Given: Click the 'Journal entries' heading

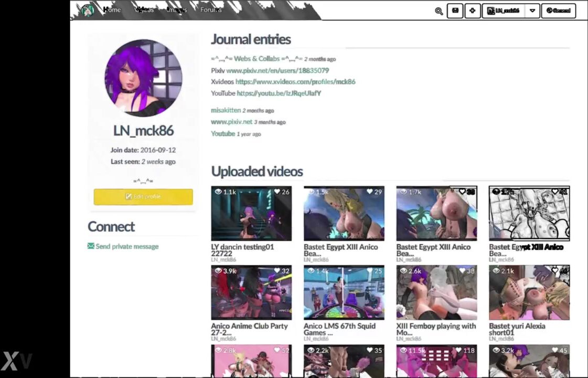Looking at the screenshot, I should 251,39.
